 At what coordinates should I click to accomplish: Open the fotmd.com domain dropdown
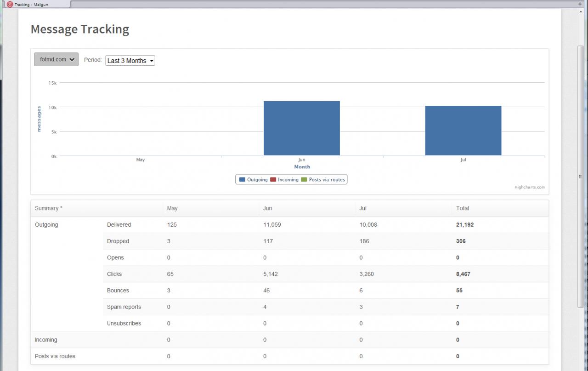tap(56, 59)
